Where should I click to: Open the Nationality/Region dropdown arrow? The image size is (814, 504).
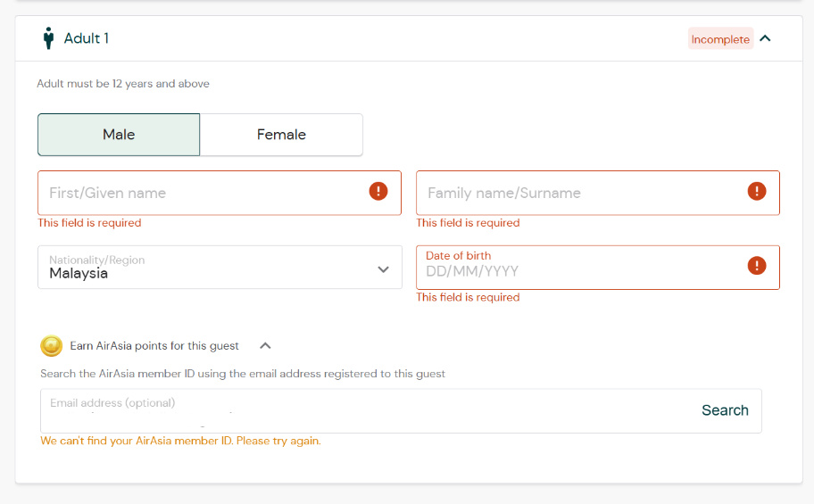(x=383, y=269)
